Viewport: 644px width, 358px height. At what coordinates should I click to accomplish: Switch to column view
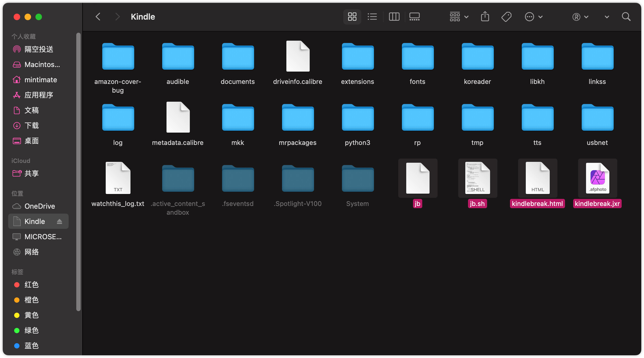click(x=394, y=17)
